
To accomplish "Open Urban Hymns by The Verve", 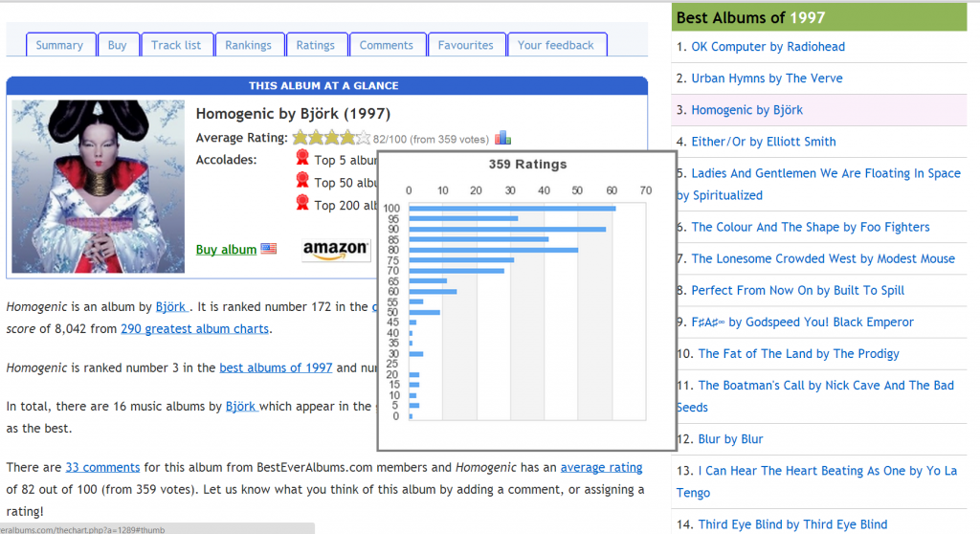I will coord(767,78).
